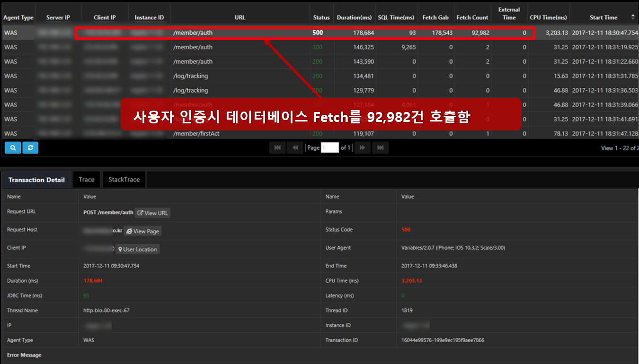This screenshot has width=639, height=364.
Task: Open the StackTrace tab
Action: 124,180
